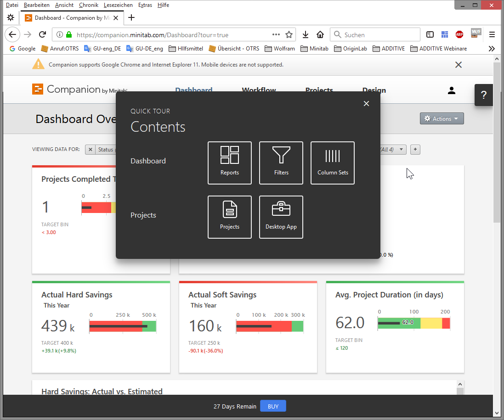
Task: Click the BUY button
Action: coord(273,406)
